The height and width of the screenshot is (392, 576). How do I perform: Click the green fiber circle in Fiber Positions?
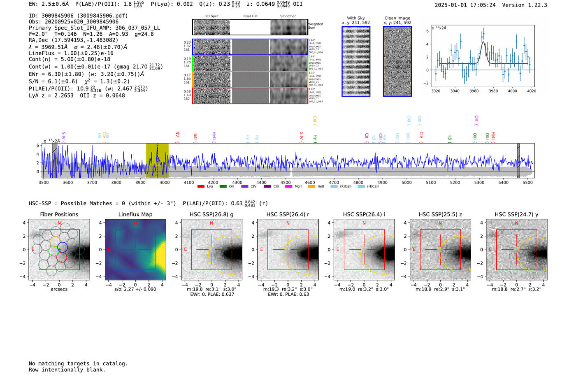click(53, 251)
